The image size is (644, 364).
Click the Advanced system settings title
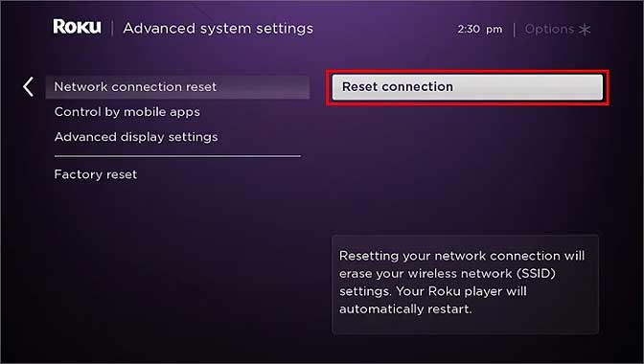click(218, 29)
